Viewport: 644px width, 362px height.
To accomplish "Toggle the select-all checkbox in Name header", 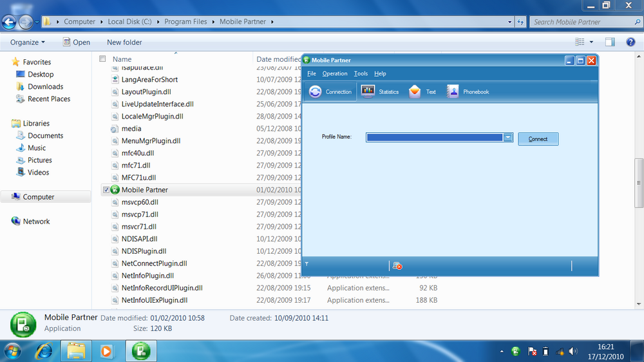I will click(x=102, y=59).
